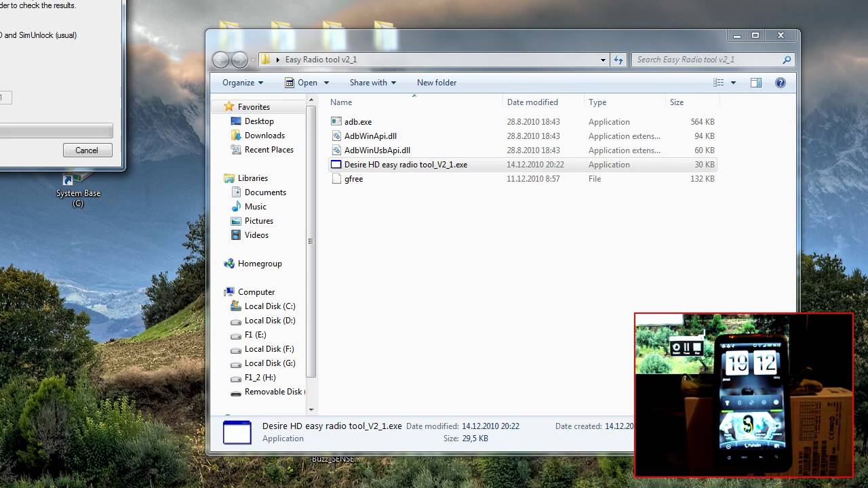Open Documents library

264,192
